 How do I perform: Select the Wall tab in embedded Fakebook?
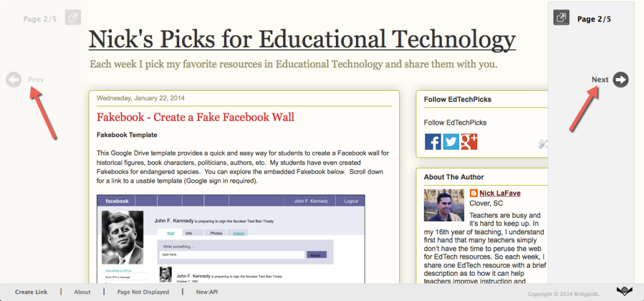coord(170,233)
